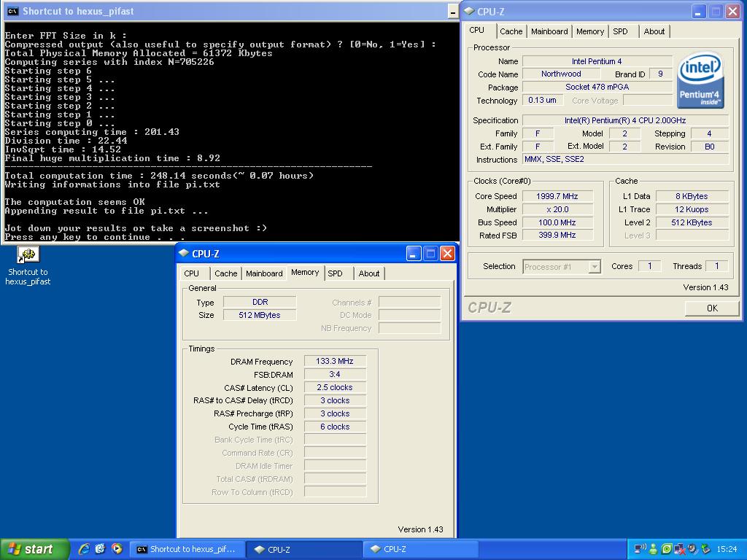
Task: Click the Package Socket 478 mPGA field
Action: point(597,87)
